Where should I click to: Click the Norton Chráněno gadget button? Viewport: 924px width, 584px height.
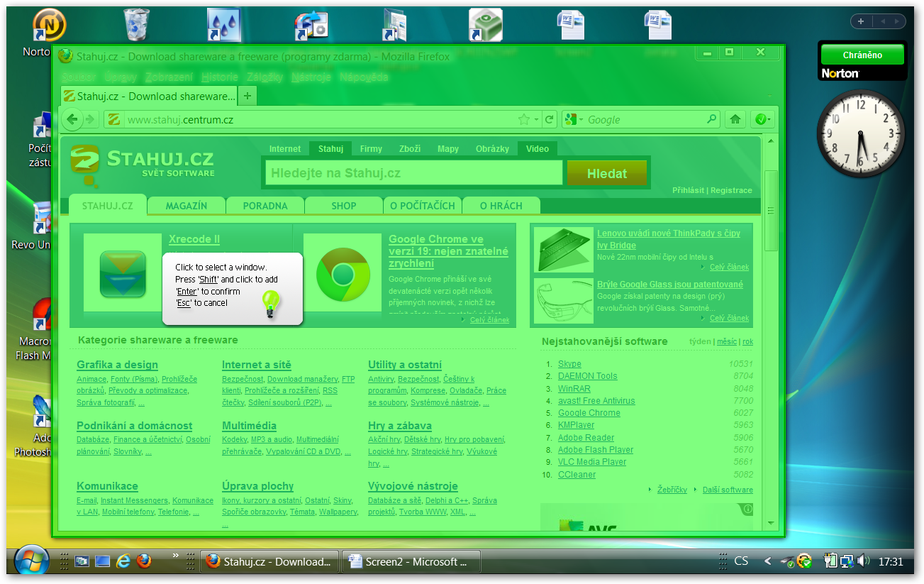[862, 55]
